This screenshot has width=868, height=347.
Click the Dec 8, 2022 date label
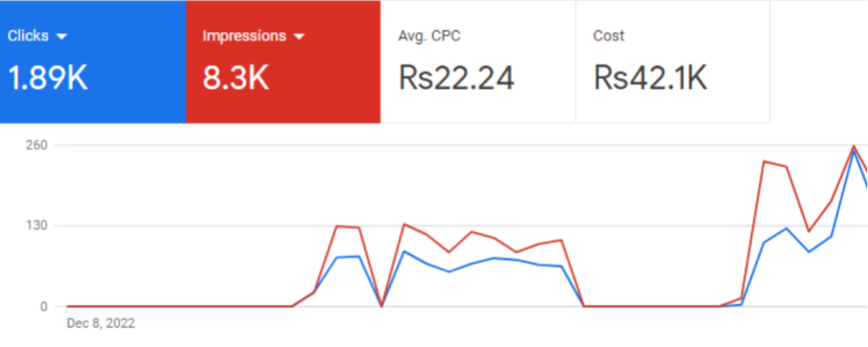[x=100, y=323]
